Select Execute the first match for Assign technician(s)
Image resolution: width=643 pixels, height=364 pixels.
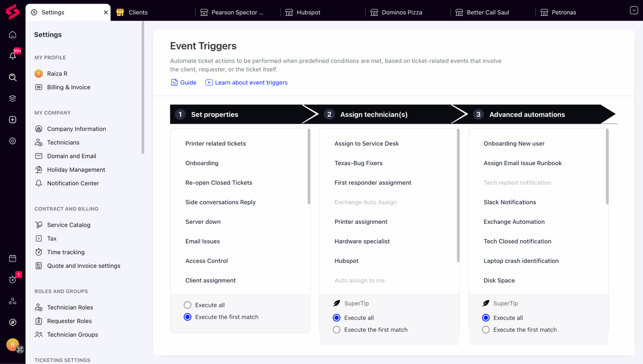(337, 330)
